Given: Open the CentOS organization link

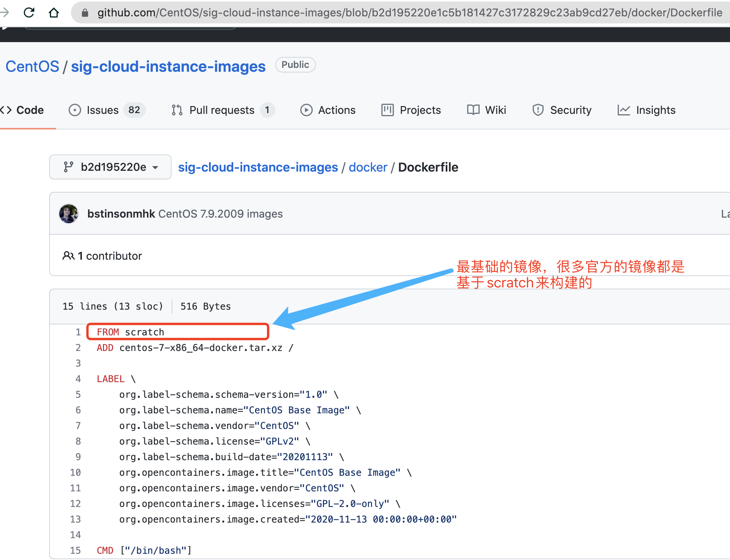Looking at the screenshot, I should tap(32, 67).
